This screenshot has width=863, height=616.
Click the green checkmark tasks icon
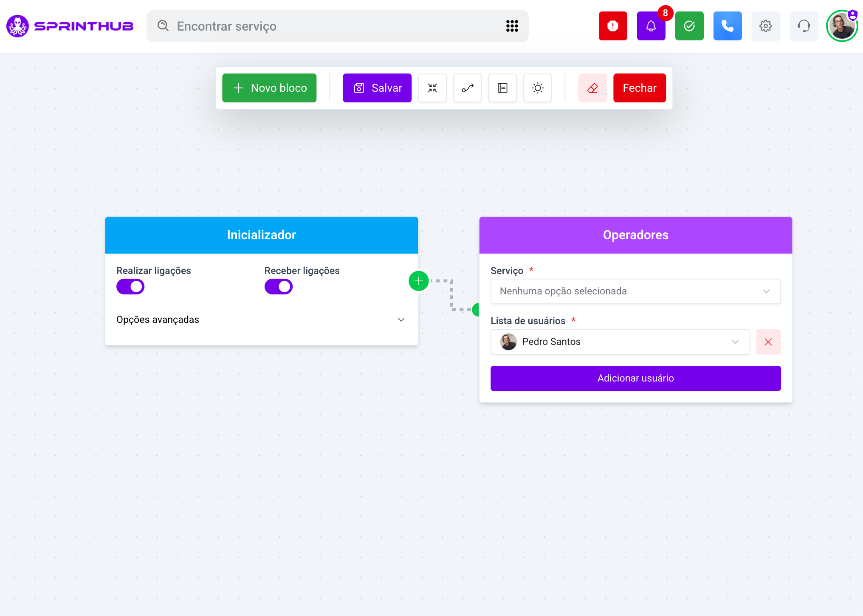click(689, 26)
